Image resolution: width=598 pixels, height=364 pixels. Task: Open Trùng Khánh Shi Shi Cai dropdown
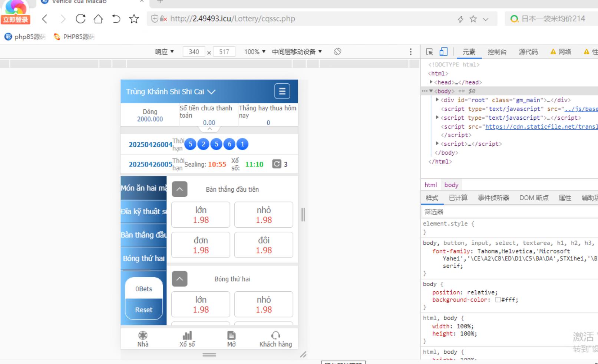click(171, 92)
